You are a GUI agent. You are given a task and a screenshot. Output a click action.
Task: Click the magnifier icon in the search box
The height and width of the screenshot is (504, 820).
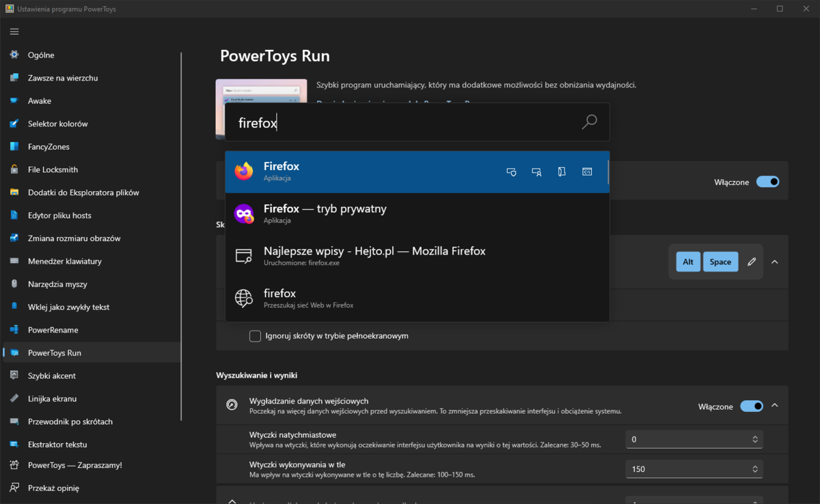tap(589, 122)
